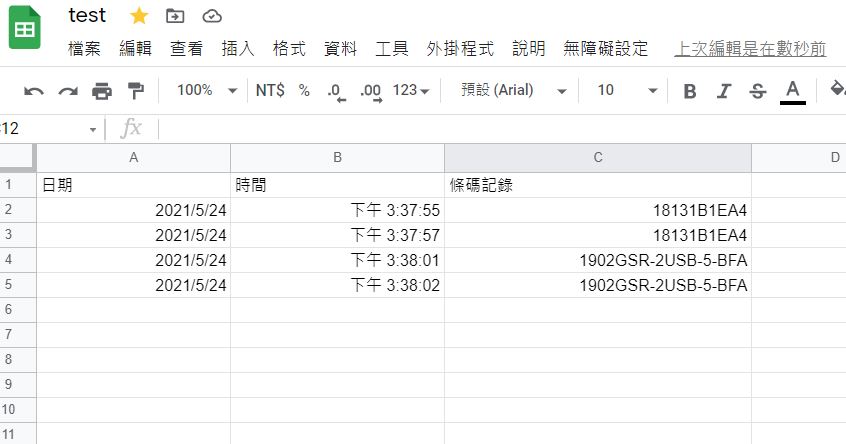Select the 18131B1EA4 cell in row 3
Screen dimensions: 846x444
(598, 235)
